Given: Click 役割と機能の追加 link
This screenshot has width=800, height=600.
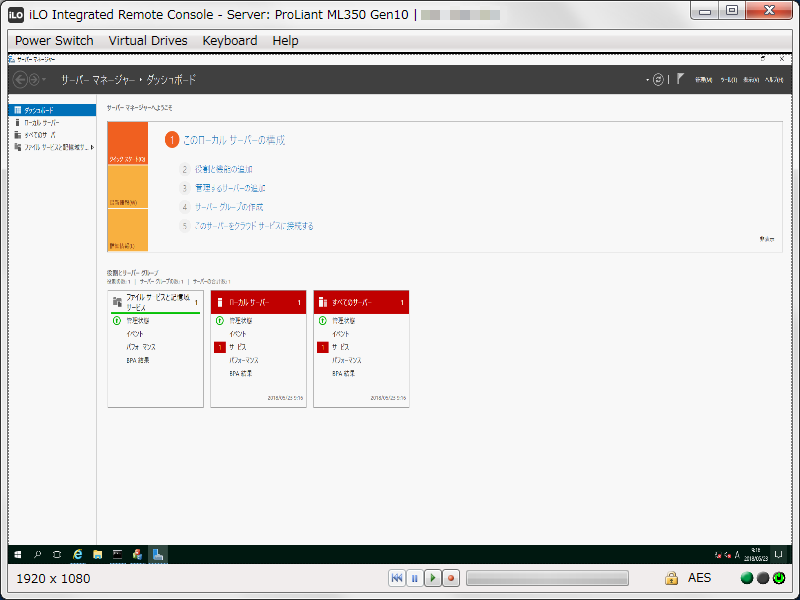Looking at the screenshot, I should click(x=223, y=169).
